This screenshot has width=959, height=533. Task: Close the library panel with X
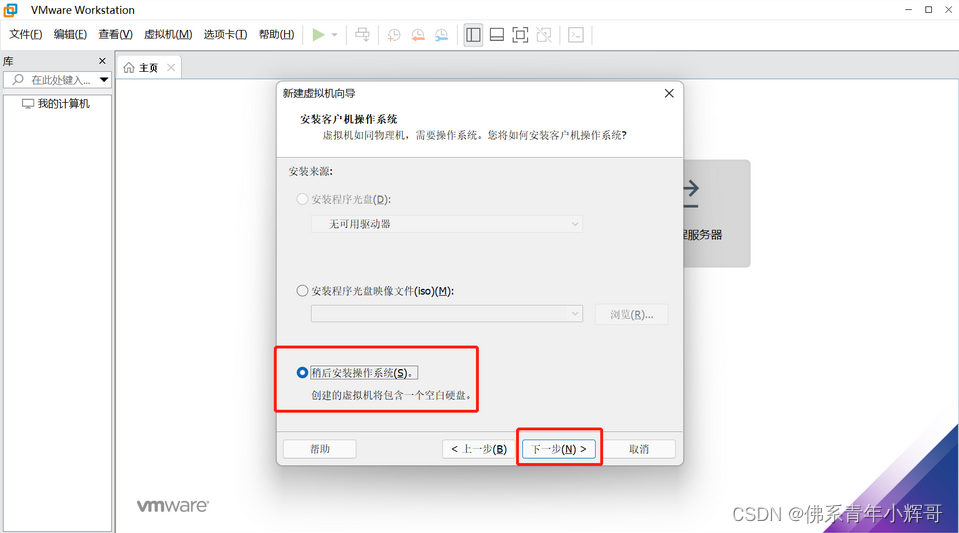(x=102, y=61)
